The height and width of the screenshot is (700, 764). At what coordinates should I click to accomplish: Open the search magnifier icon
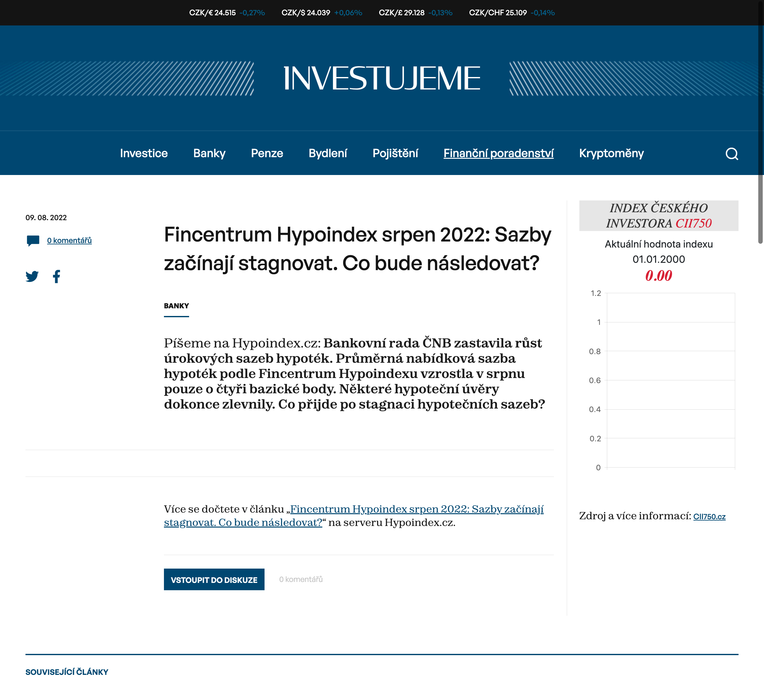732,153
